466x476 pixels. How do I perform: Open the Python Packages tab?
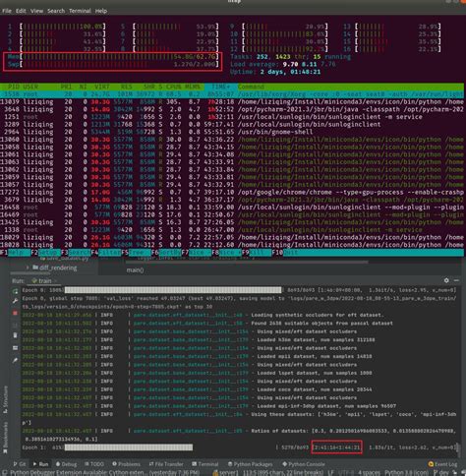coord(250,464)
